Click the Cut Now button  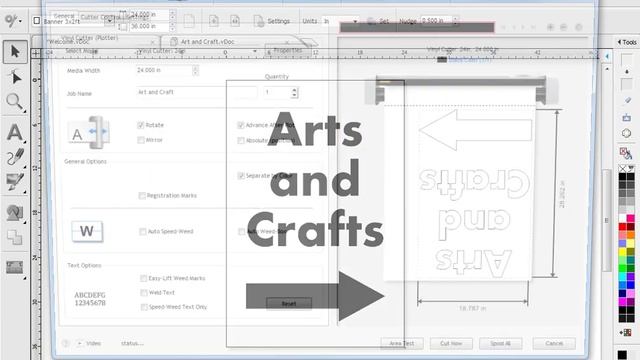coord(451,344)
